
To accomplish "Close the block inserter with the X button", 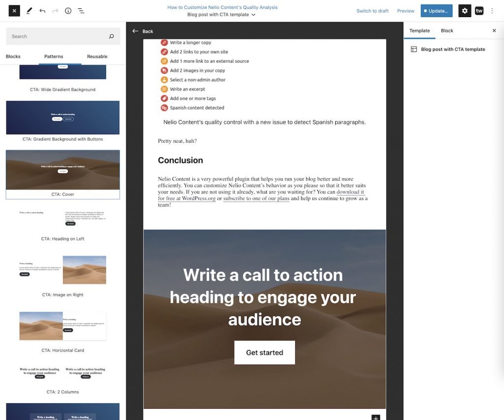I will click(14, 11).
